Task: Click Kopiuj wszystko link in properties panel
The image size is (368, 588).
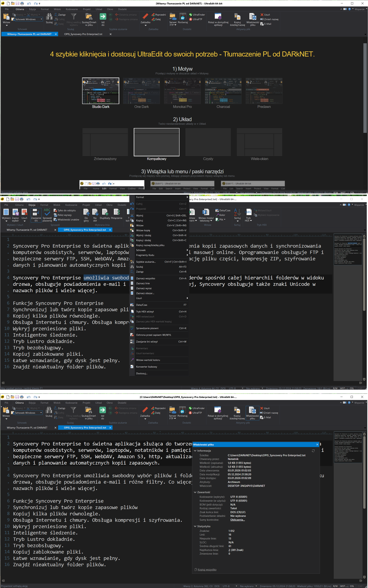Action: coord(207,569)
